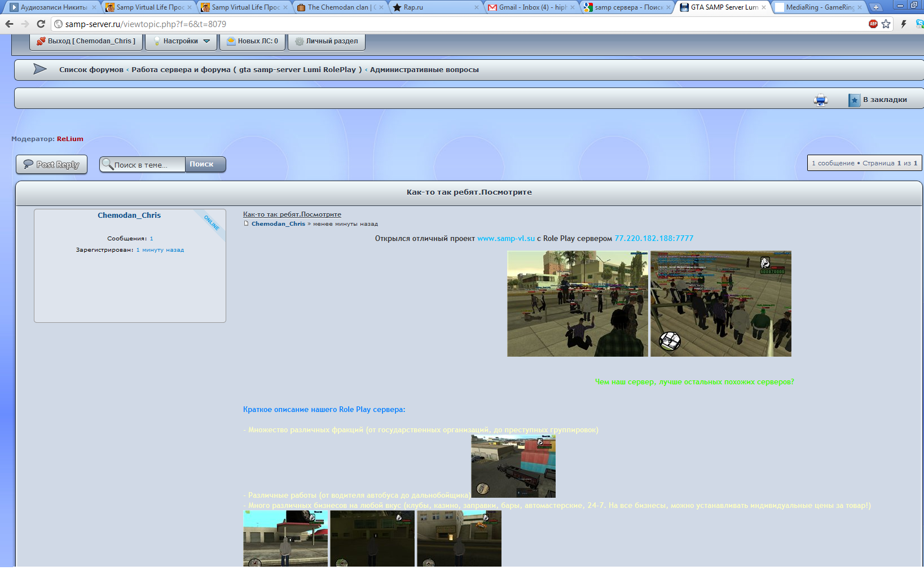This screenshot has width=924, height=570.
Task: Open the crowd screenshot with chat text
Action: (x=721, y=304)
